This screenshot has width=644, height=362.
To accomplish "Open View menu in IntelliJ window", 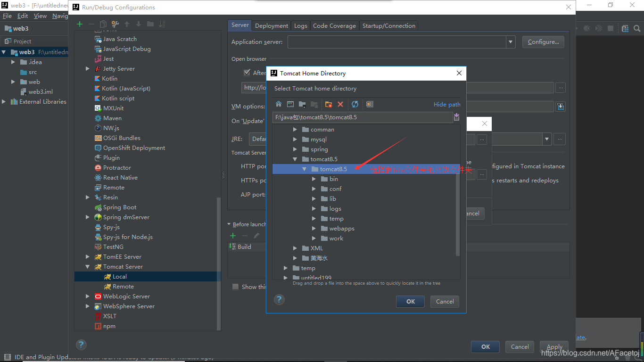I will click(x=41, y=16).
